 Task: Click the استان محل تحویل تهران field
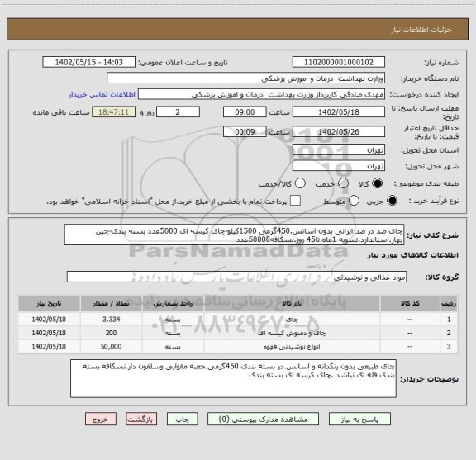(339, 150)
